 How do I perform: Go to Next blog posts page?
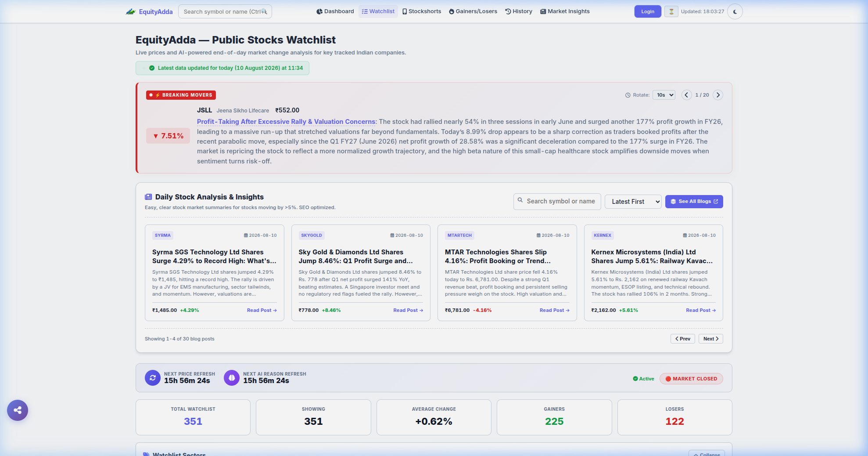(711, 339)
